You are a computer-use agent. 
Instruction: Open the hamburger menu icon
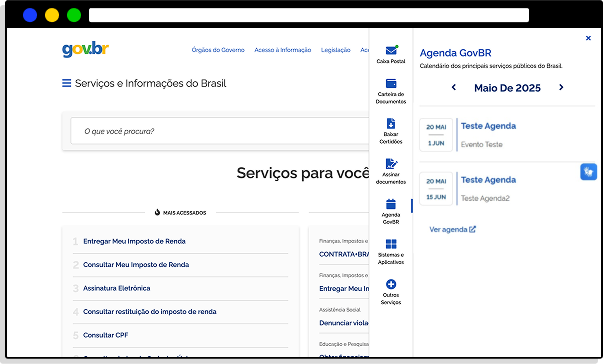point(67,83)
